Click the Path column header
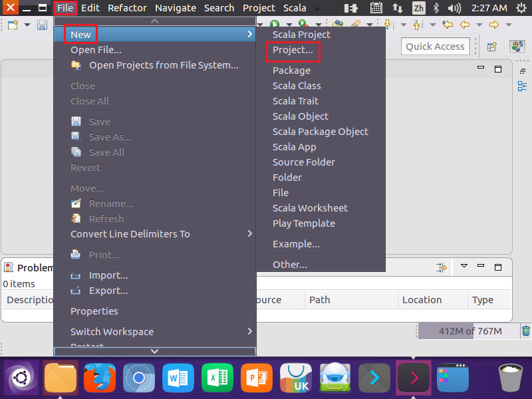 tap(351, 300)
